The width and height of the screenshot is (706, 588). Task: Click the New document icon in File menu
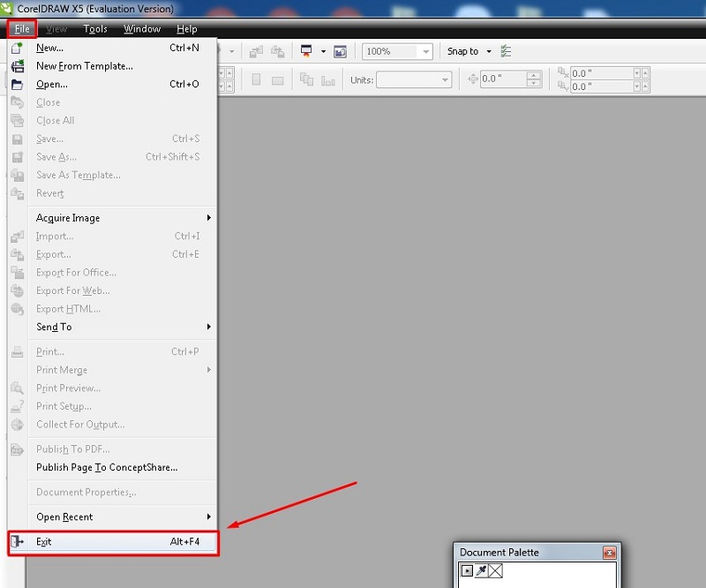click(18, 48)
